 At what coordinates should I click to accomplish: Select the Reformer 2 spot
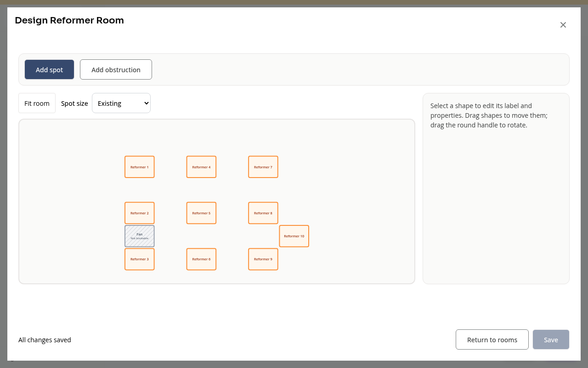(140, 213)
